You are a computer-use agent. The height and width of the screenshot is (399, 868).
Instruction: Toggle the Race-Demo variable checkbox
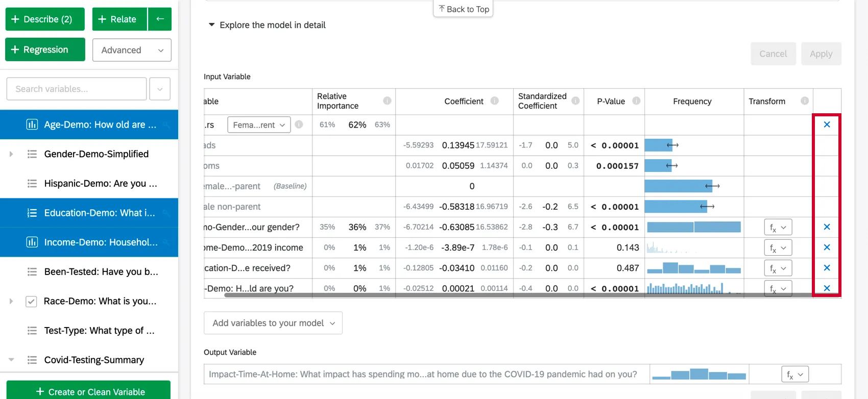click(31, 302)
